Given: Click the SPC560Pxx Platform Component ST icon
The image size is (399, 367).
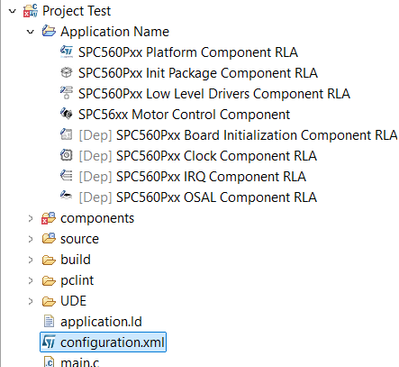Looking at the screenshot, I should pyautogui.click(x=67, y=52).
